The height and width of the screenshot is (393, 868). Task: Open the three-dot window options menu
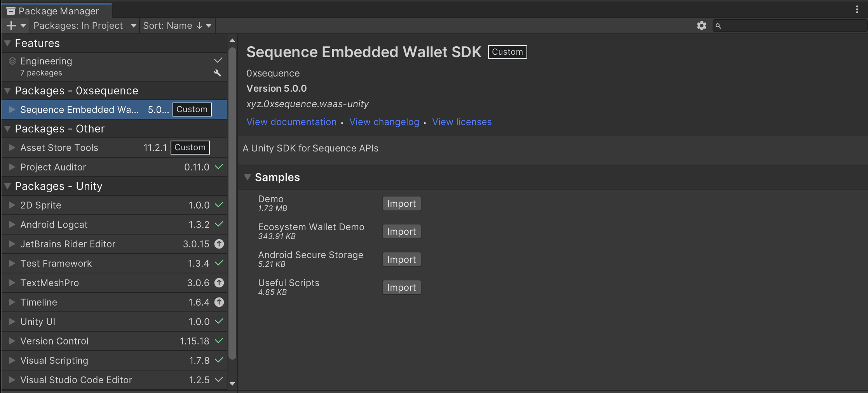[857, 9]
